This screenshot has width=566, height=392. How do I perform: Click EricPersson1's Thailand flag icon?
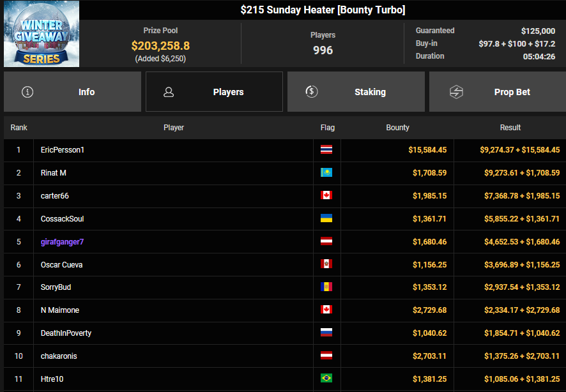point(326,150)
